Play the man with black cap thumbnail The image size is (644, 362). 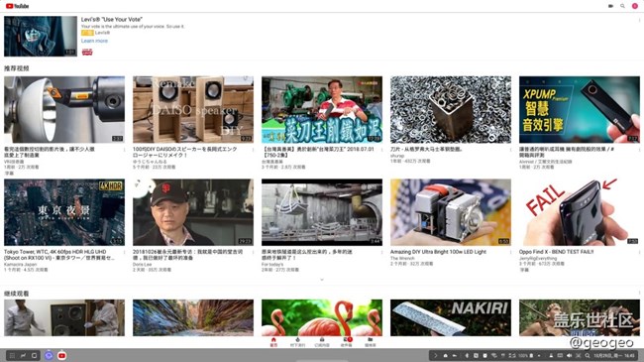point(193,212)
